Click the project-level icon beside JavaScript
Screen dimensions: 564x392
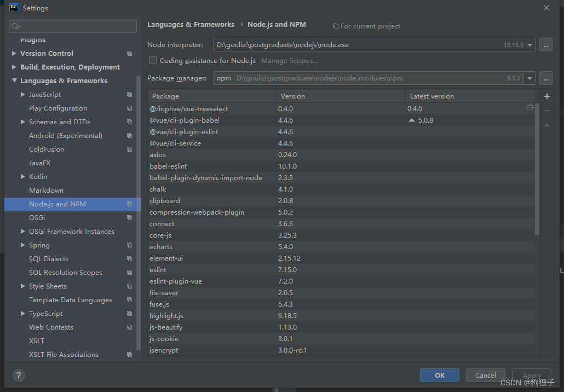[x=129, y=95]
